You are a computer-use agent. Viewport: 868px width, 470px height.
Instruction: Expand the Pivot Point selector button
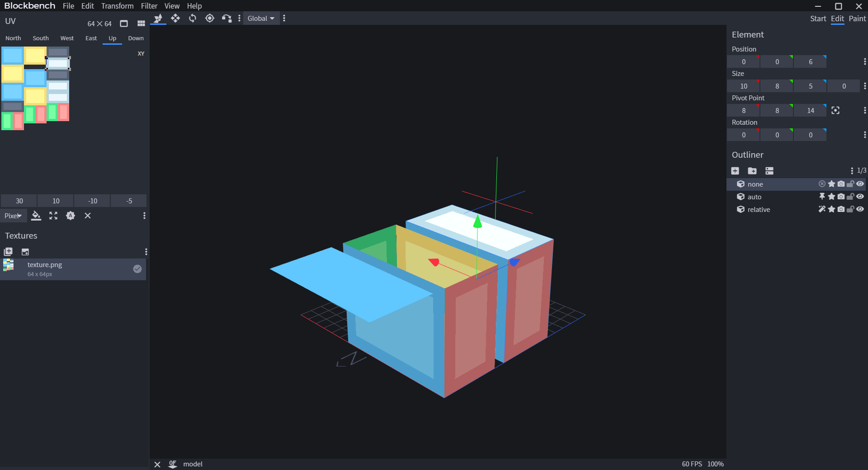tap(835, 110)
